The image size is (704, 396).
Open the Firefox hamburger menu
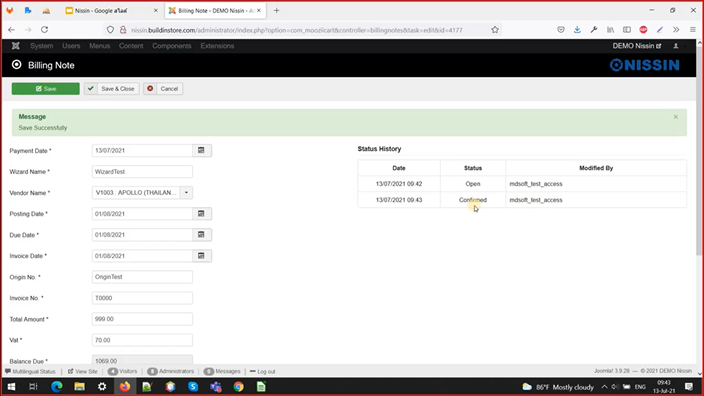[693, 30]
